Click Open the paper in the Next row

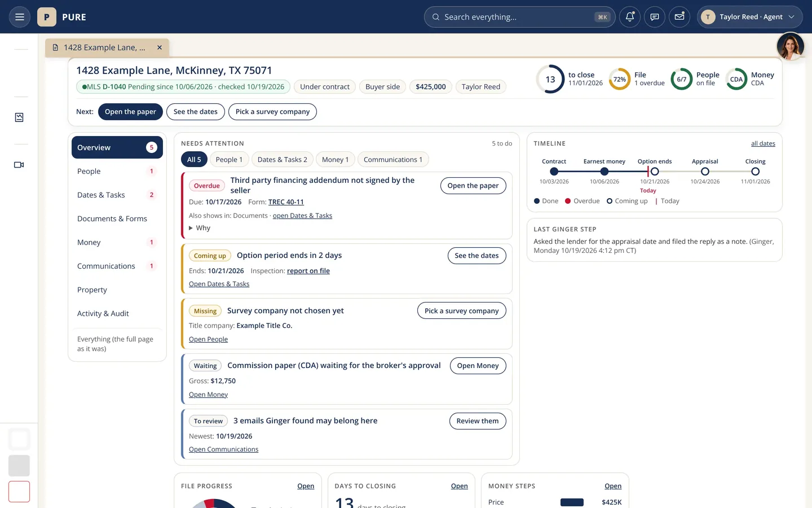130,112
